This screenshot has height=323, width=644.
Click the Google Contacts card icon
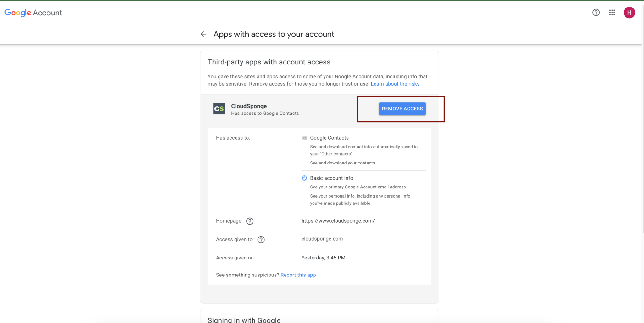[x=304, y=138]
